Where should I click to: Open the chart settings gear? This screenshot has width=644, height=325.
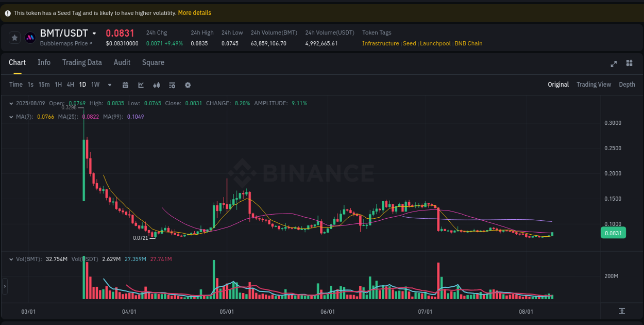(x=188, y=85)
